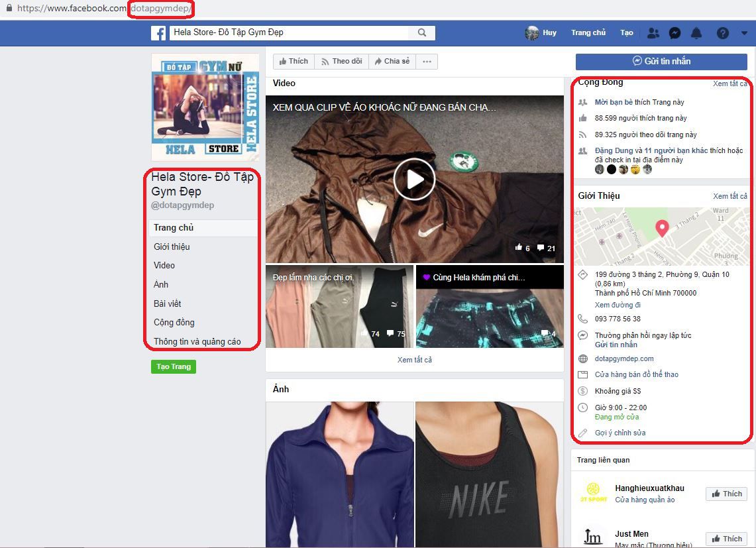Open the Hela Store profile picture
Screen dimensions: 756x548
tap(205, 107)
